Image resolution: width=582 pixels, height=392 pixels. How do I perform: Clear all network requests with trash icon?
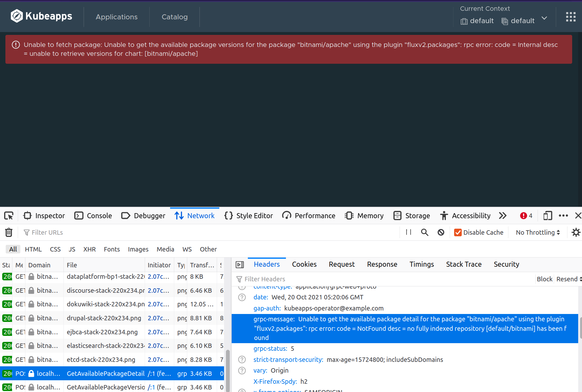9,232
